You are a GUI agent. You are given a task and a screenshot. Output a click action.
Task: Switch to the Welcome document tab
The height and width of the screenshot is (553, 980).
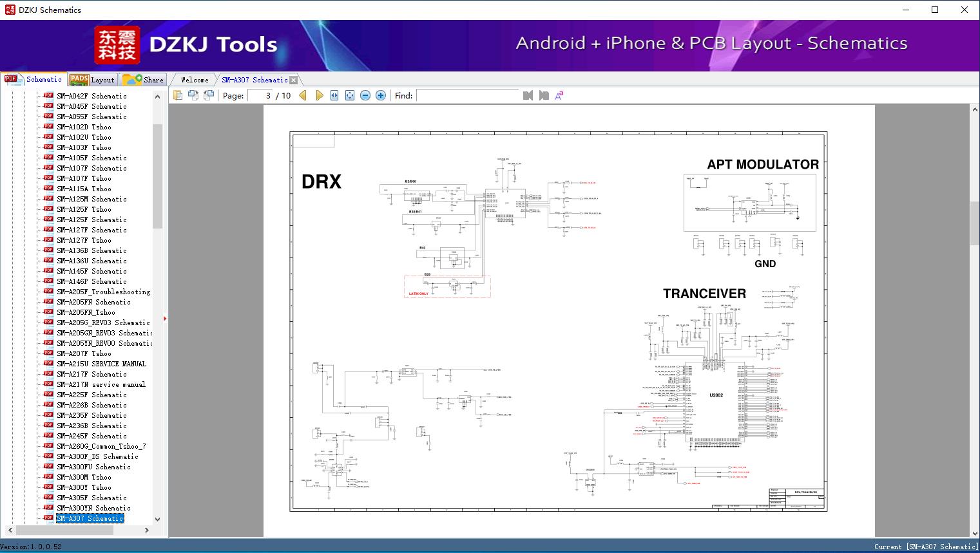click(x=194, y=80)
